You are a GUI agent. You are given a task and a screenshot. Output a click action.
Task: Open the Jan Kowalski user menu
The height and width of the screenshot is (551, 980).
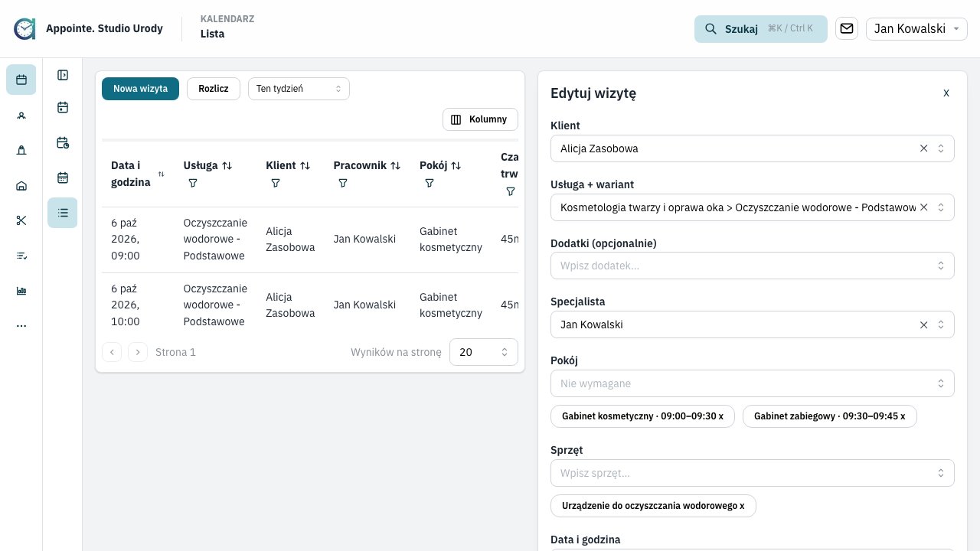click(x=916, y=29)
